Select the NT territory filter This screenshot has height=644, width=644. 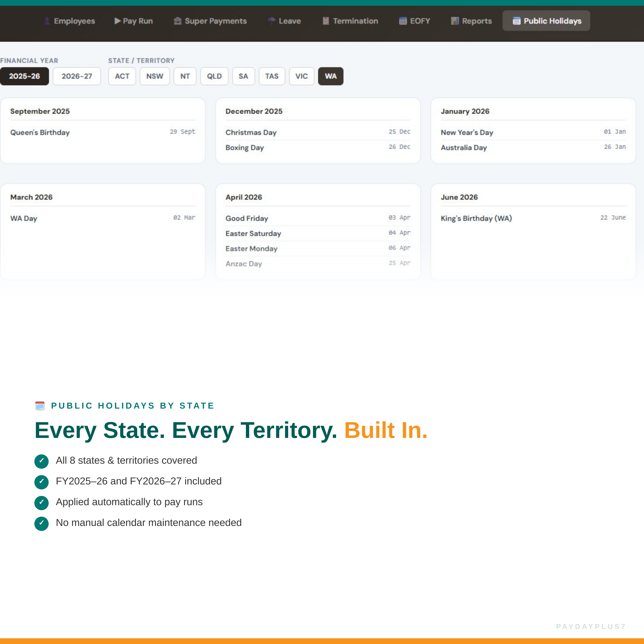pyautogui.click(x=185, y=76)
